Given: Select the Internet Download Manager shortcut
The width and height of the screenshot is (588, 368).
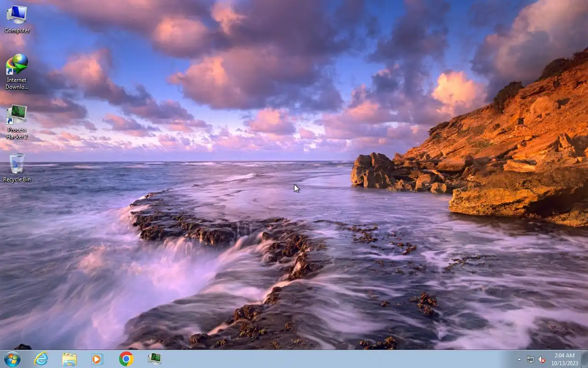Looking at the screenshot, I should [x=17, y=71].
